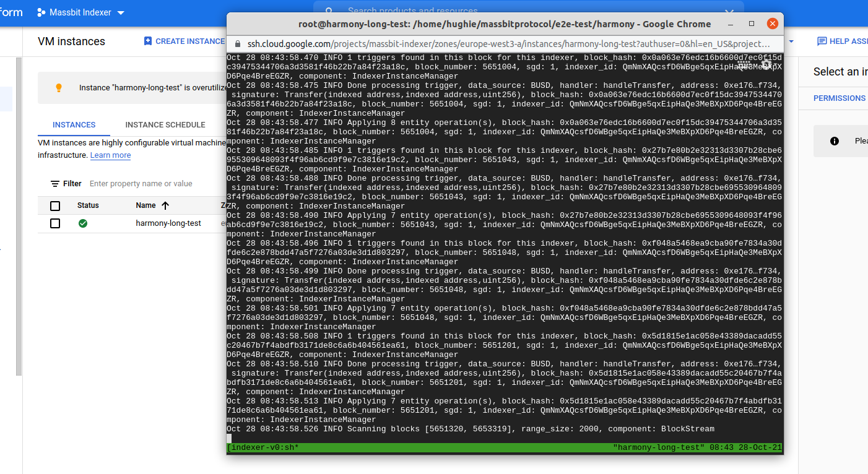Image resolution: width=868 pixels, height=474 pixels.
Task: Click the plus icon beside CREATE INSTANCE
Action: tap(147, 41)
